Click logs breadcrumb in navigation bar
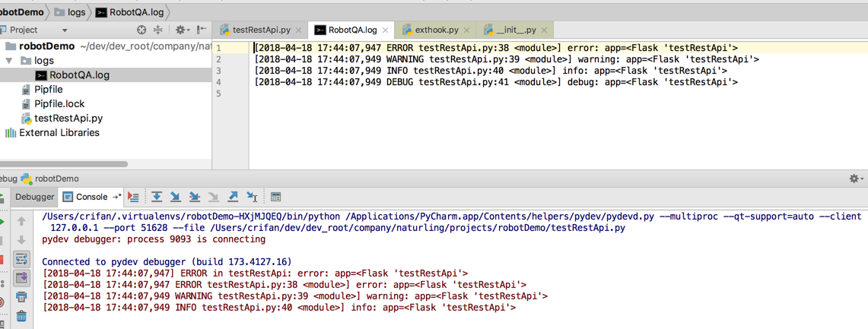The width and height of the screenshot is (868, 329). 68,11
